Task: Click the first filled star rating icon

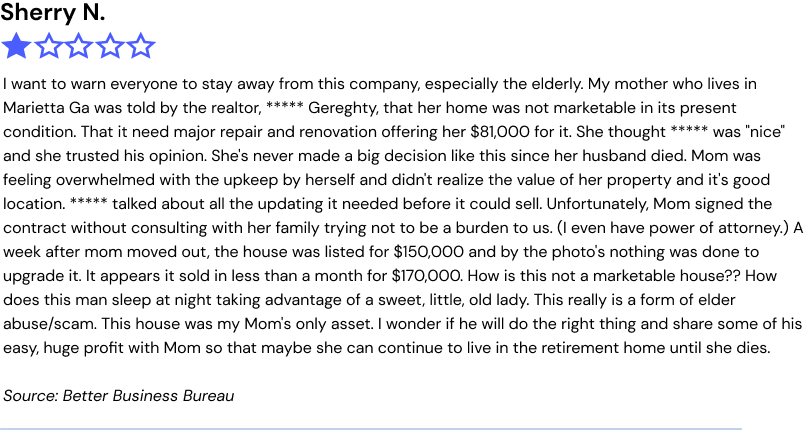Action: 15,46
